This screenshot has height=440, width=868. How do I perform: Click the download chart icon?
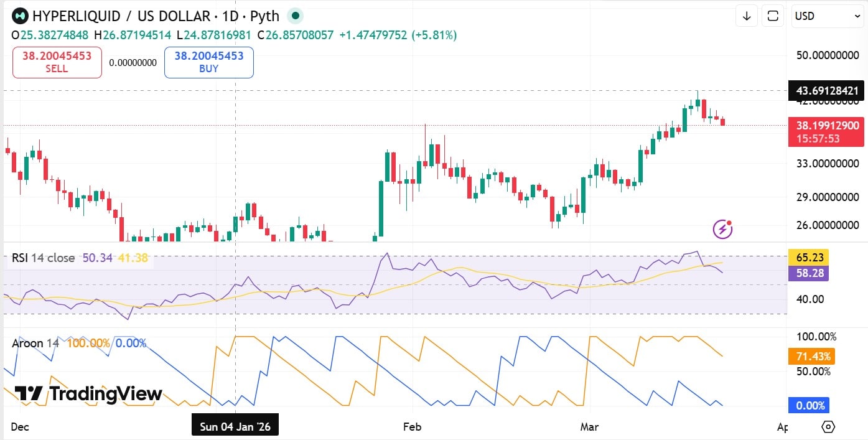coord(746,16)
